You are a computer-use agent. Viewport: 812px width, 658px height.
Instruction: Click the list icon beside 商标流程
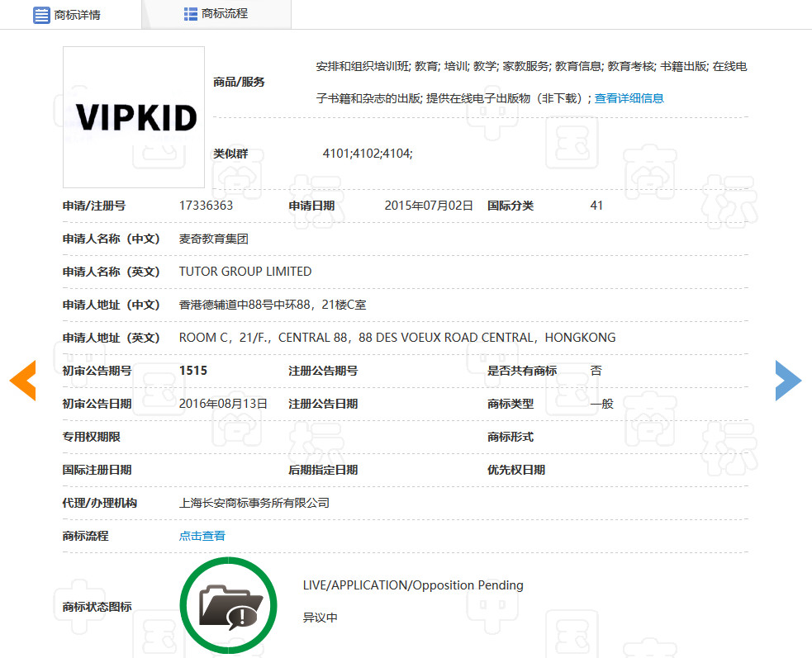tap(191, 14)
